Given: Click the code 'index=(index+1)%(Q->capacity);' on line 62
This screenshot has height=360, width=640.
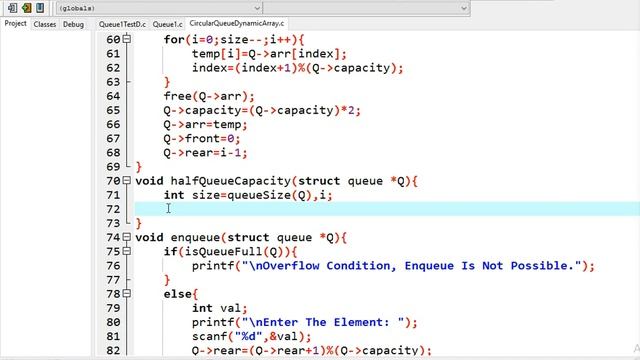Looking at the screenshot, I should click(x=298, y=68).
